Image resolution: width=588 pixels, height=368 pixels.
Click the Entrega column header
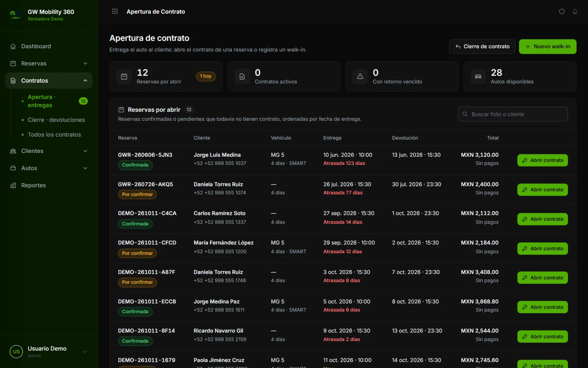(332, 138)
